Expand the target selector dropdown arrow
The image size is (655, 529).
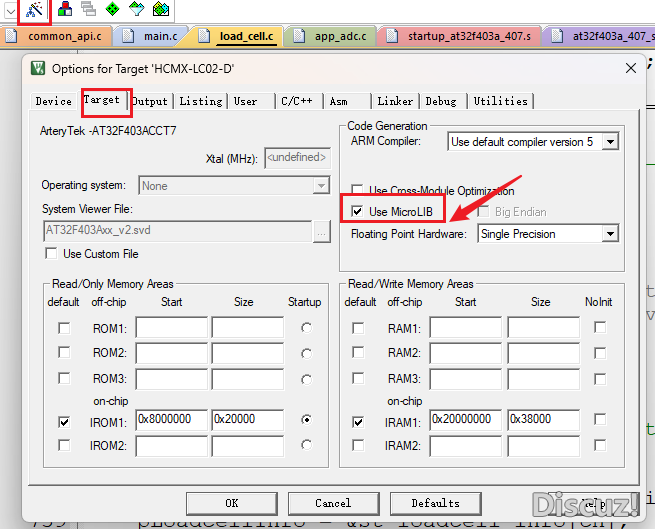(x=10, y=11)
